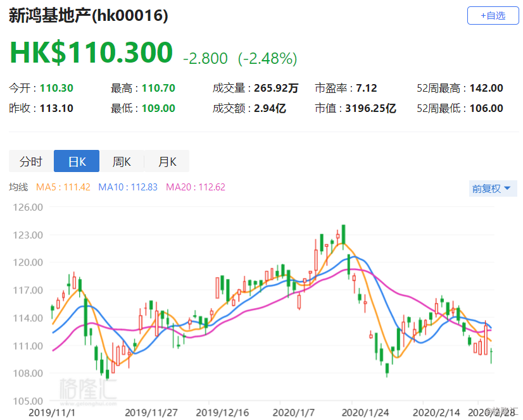
Task: Add stock with the +自选 button
Action: pos(493,16)
